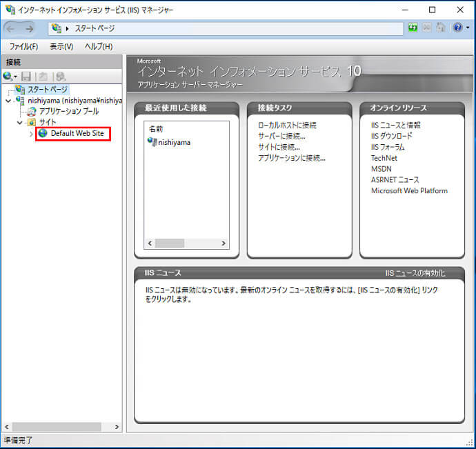The width and height of the screenshot is (476, 449).
Task: Click the create new connection globe icon
Action: pyautogui.click(x=8, y=76)
